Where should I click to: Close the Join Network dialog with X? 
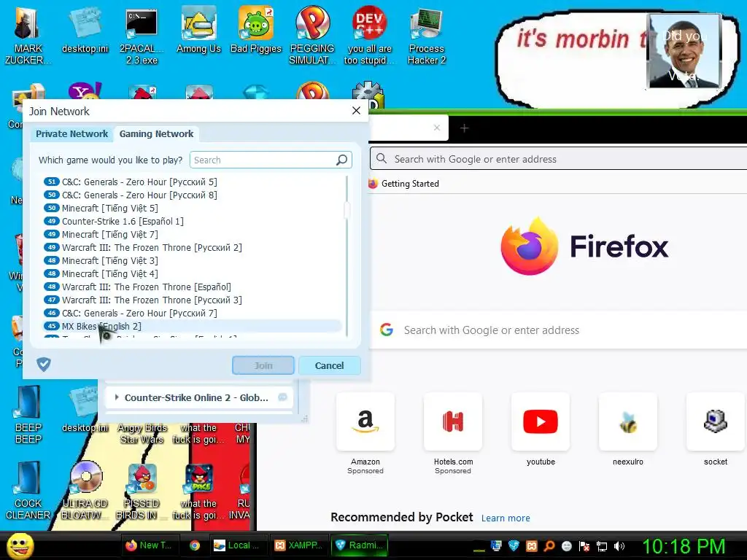click(x=356, y=111)
